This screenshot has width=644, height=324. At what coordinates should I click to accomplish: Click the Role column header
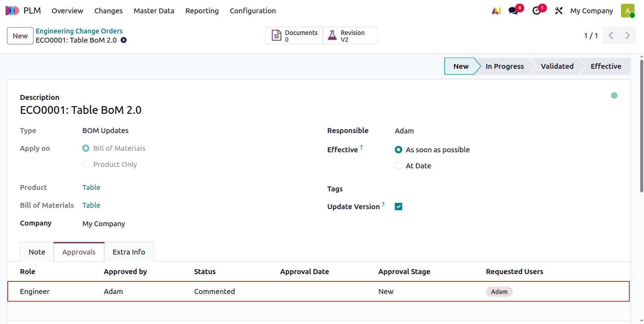pyautogui.click(x=28, y=272)
